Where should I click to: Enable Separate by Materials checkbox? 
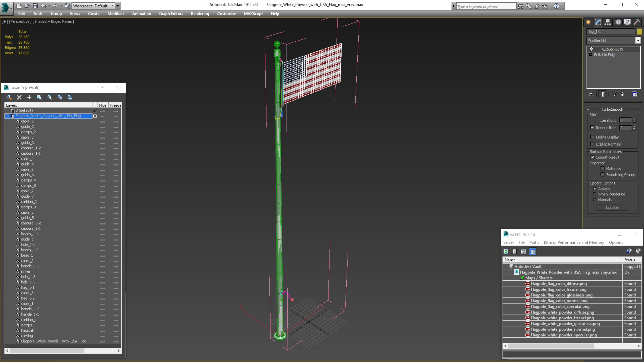pos(603,168)
